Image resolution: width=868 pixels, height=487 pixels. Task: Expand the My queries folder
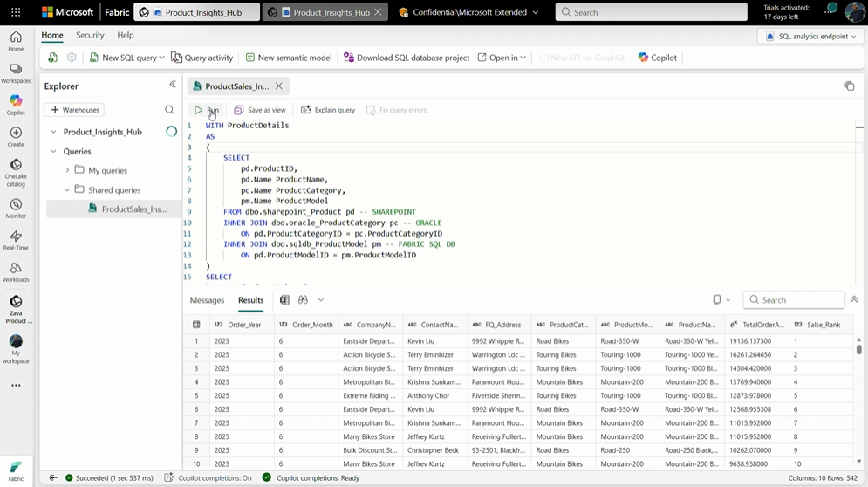tap(67, 170)
